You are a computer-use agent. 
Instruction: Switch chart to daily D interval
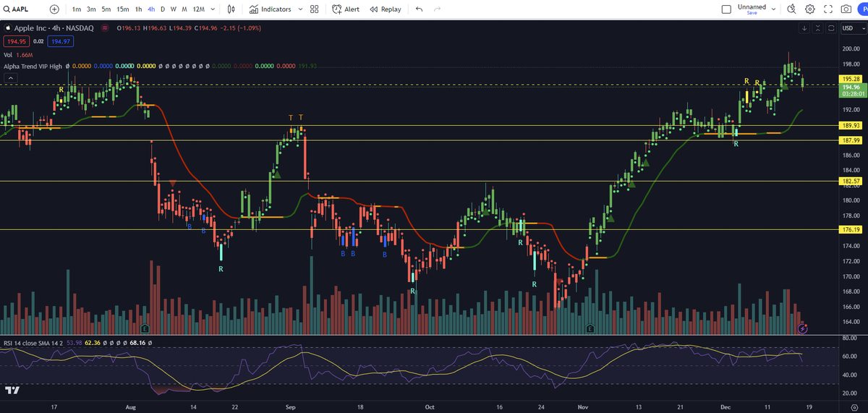click(x=163, y=9)
